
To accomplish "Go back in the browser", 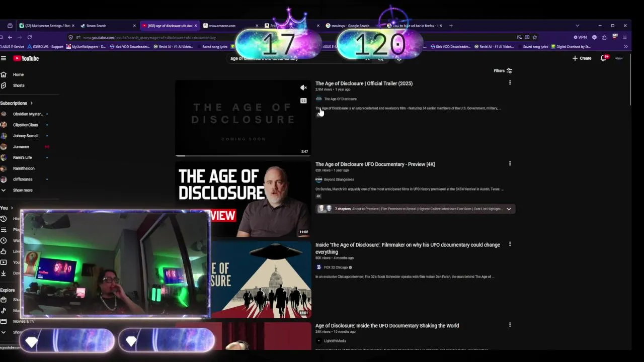I will click(10, 37).
